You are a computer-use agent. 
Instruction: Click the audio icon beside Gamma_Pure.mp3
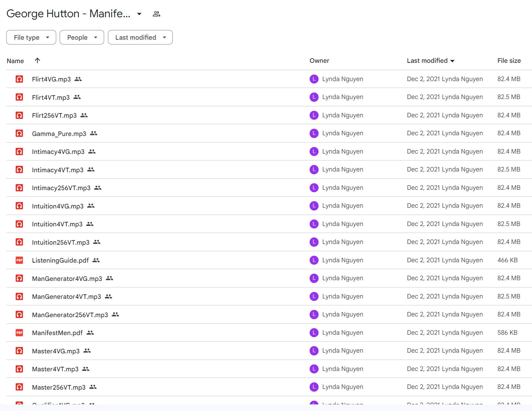tap(19, 133)
